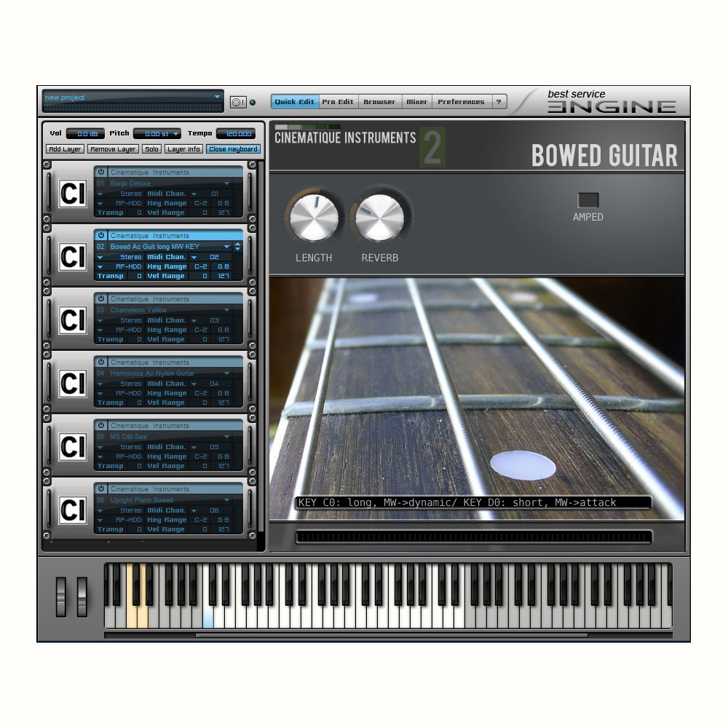Open Bowed Ac Guit long MW KEY dropdown
The width and height of the screenshot is (728, 728).
(x=226, y=247)
